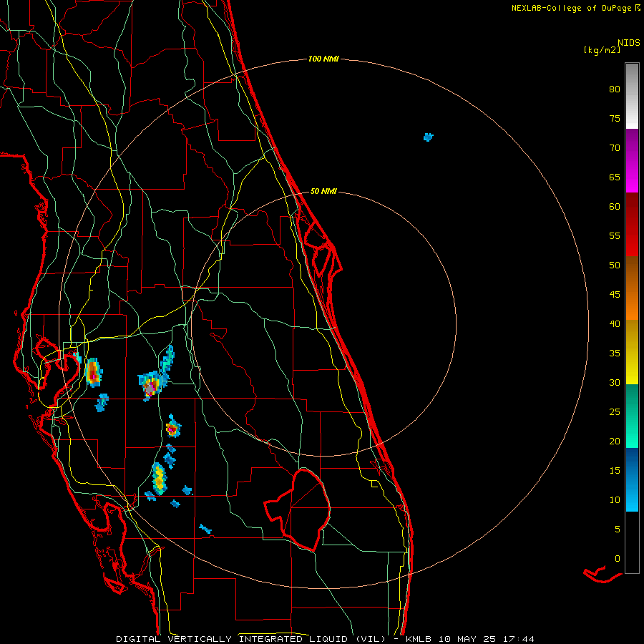Click the yellow segment of the color bar
The height and width of the screenshot is (644, 644).
[632, 352]
